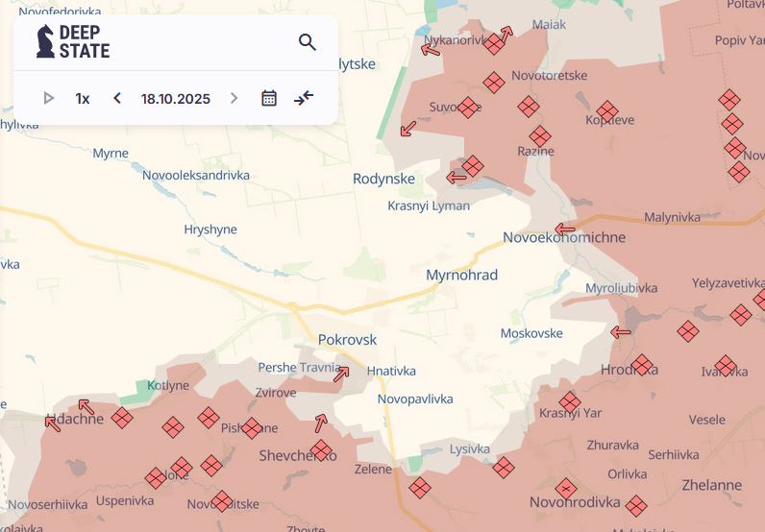The image size is (765, 532).
Task: Select the unit diamond on Pishchane
Action: (252, 428)
